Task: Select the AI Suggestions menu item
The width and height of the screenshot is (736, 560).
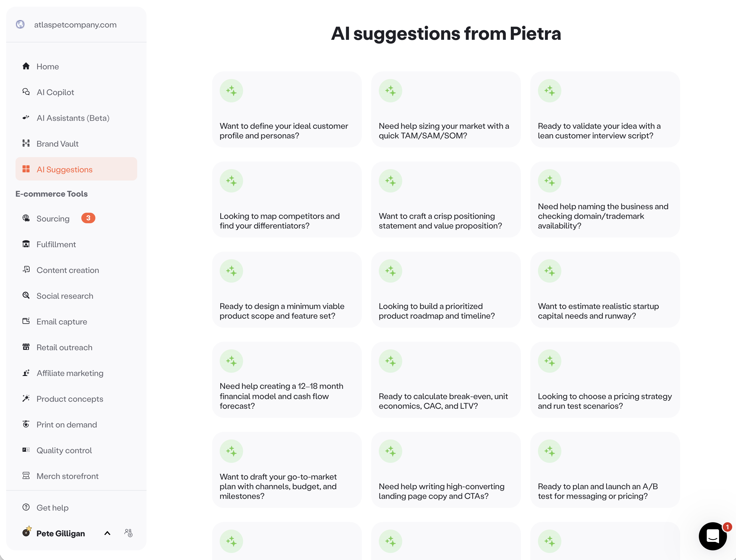Action: [x=76, y=169]
